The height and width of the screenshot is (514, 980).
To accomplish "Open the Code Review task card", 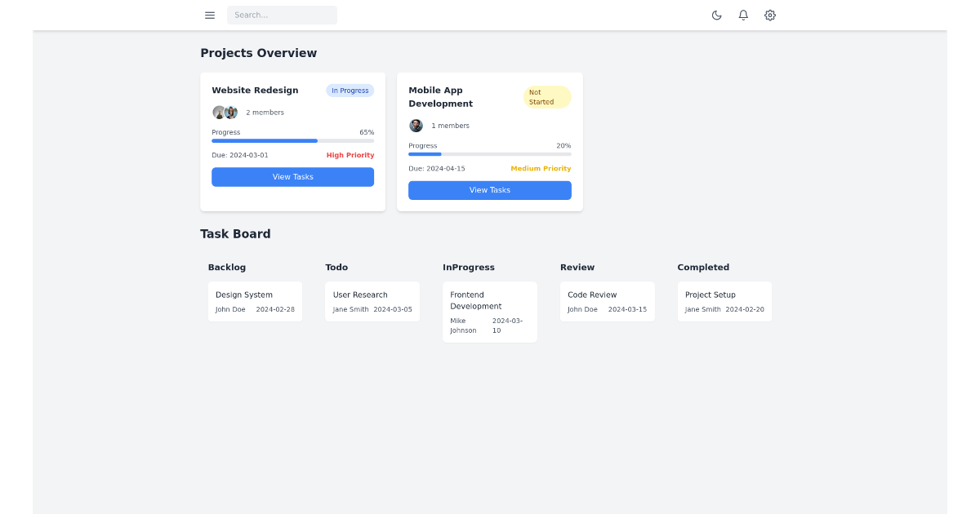I will [607, 301].
